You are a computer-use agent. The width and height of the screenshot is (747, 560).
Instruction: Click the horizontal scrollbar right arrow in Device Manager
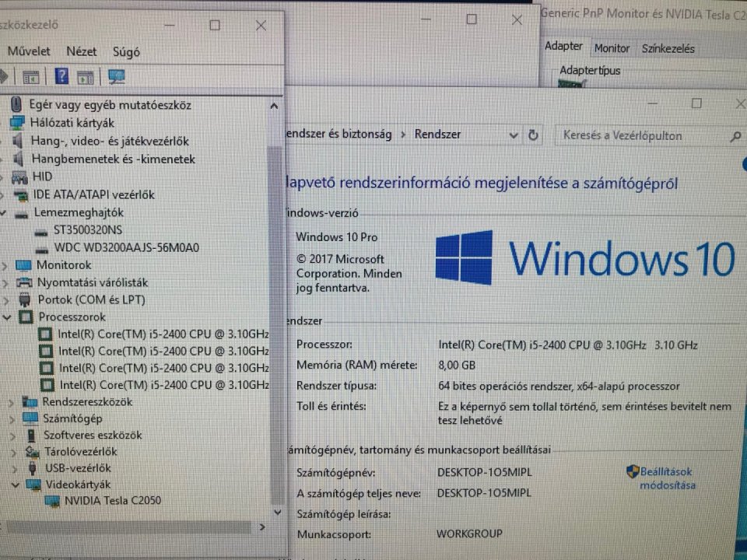click(x=262, y=527)
